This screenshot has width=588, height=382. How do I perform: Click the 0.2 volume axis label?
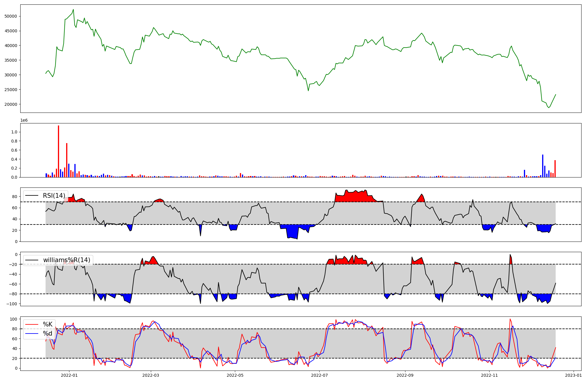[x=14, y=168]
